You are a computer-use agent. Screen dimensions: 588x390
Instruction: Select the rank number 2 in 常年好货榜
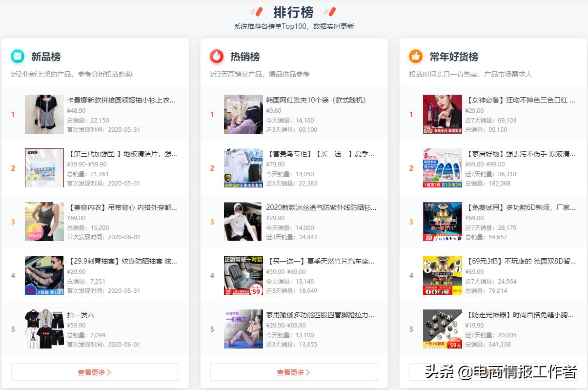tap(410, 168)
